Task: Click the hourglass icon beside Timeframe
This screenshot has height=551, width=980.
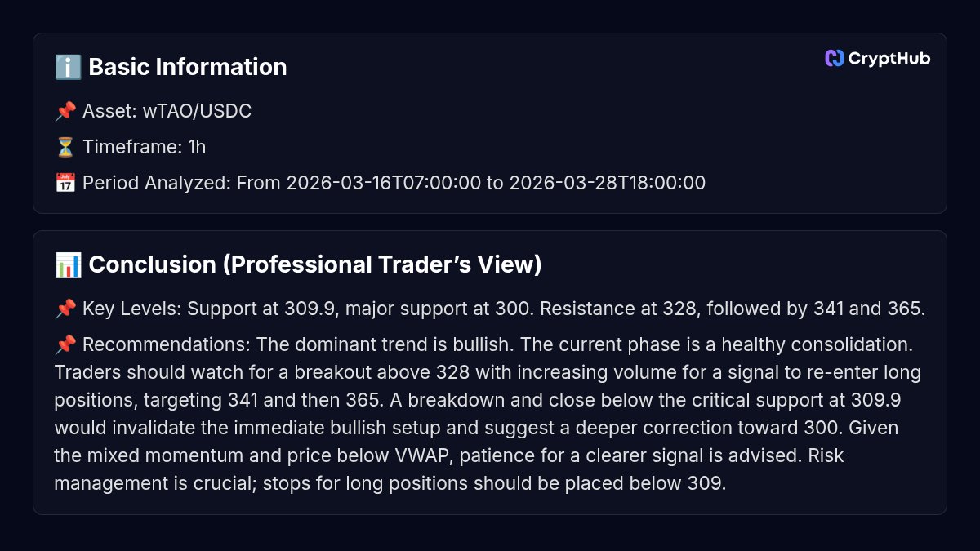Action: (65, 147)
